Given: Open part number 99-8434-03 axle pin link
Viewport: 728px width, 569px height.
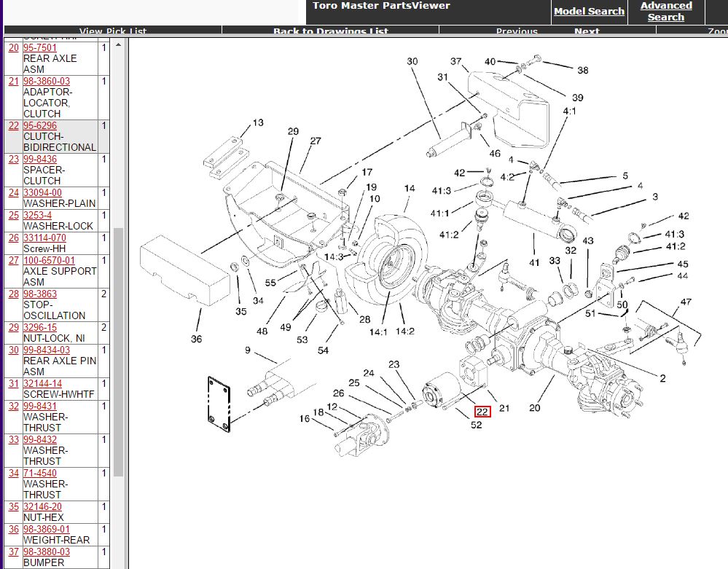Looking at the screenshot, I should tap(47, 350).
